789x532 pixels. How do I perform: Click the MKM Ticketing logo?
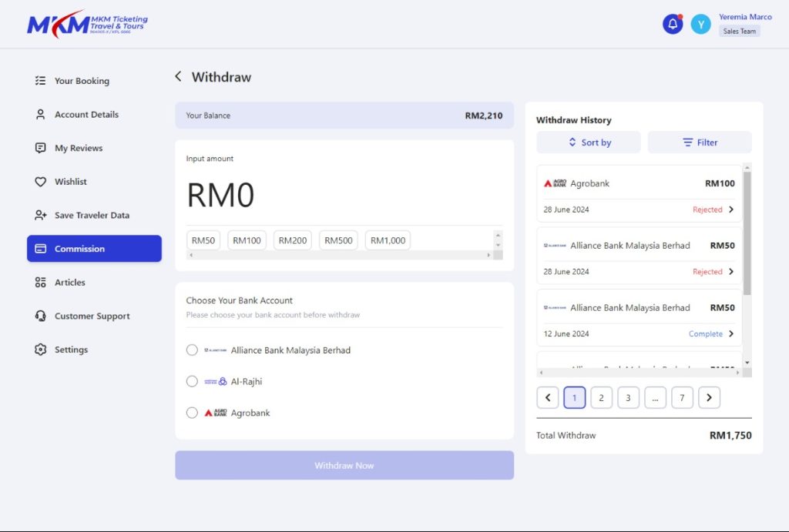point(86,24)
